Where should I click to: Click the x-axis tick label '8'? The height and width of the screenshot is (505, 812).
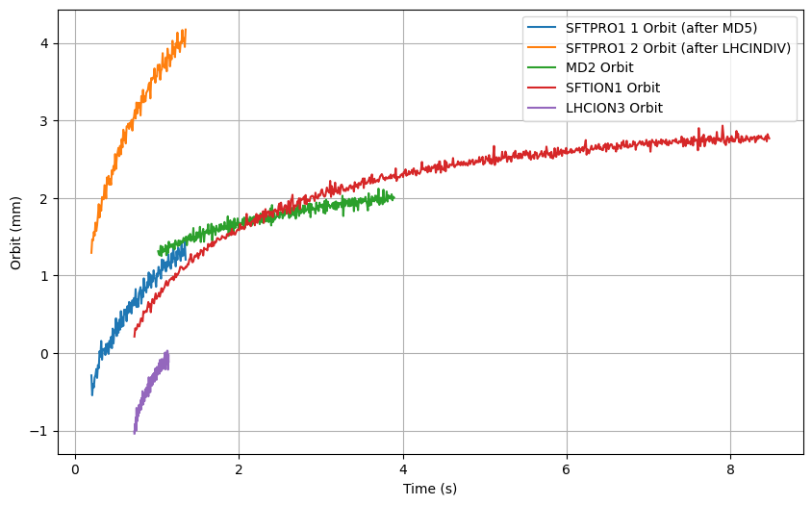pos(730,470)
